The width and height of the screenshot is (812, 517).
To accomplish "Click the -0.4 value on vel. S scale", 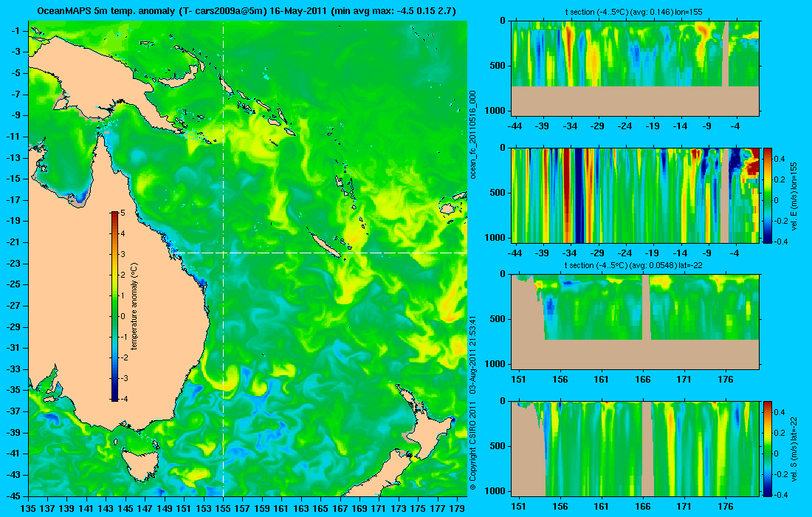I will pos(781,495).
